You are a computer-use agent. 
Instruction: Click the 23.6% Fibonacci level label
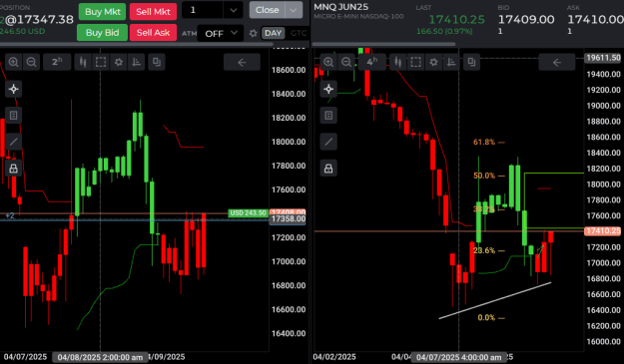coord(484,250)
